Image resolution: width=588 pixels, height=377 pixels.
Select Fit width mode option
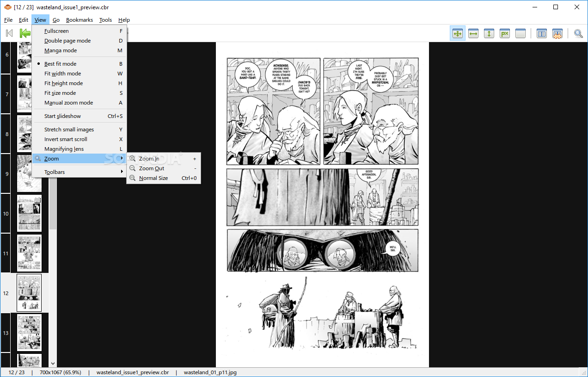click(x=79, y=74)
